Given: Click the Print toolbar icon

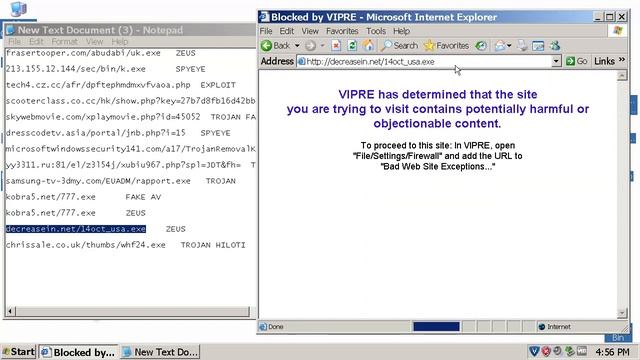Looking at the screenshot, I should tap(522, 46).
